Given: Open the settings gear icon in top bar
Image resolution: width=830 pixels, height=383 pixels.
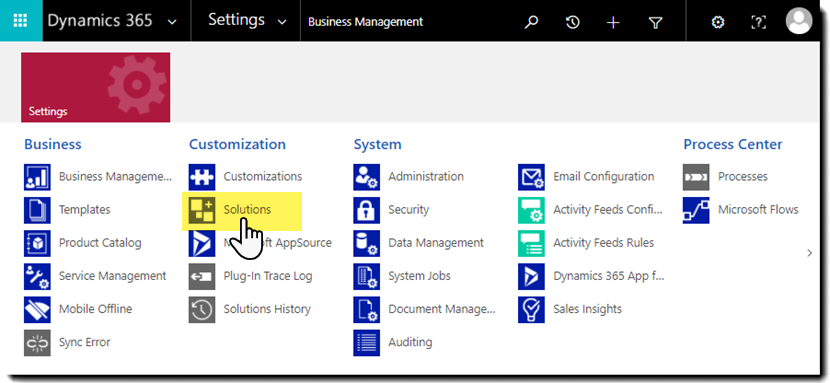Looking at the screenshot, I should [x=718, y=22].
